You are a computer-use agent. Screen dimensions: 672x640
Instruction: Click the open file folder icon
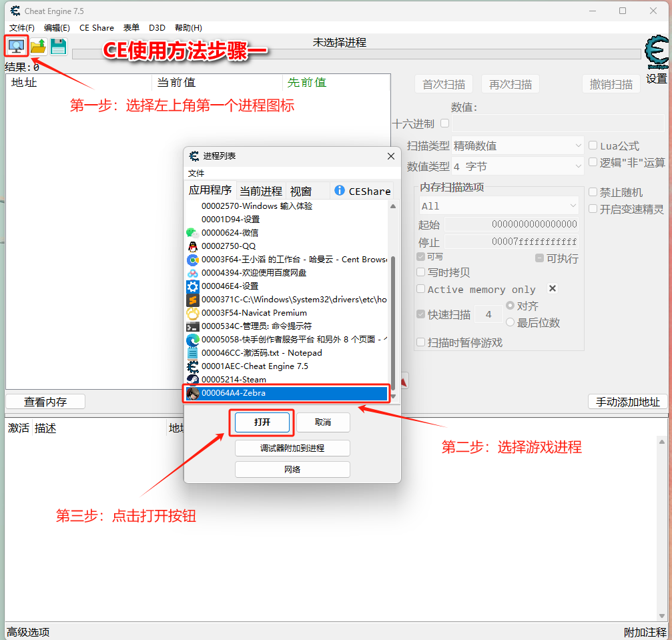(x=38, y=46)
